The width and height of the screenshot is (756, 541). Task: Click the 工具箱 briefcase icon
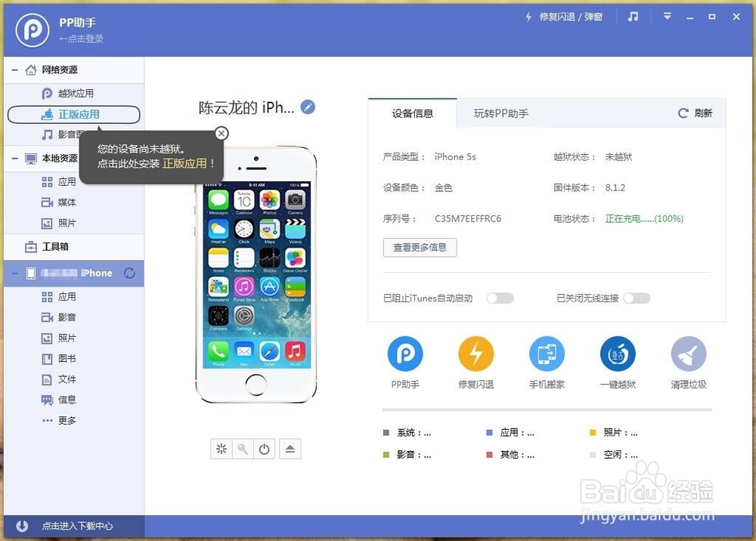(x=31, y=246)
